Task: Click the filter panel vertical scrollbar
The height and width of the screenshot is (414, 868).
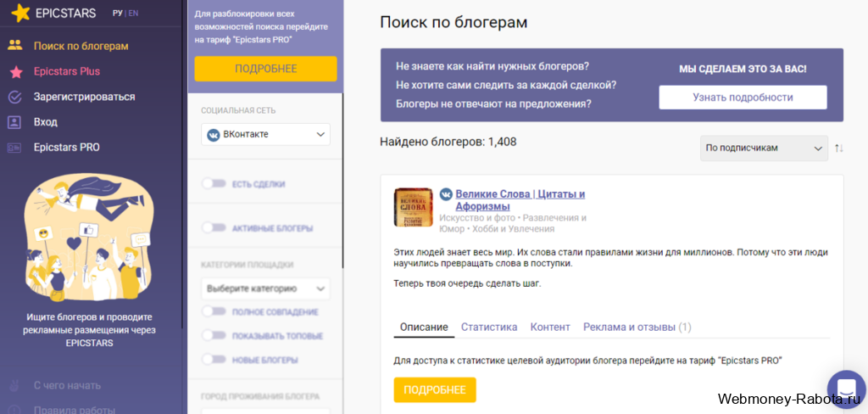Action: [x=343, y=181]
